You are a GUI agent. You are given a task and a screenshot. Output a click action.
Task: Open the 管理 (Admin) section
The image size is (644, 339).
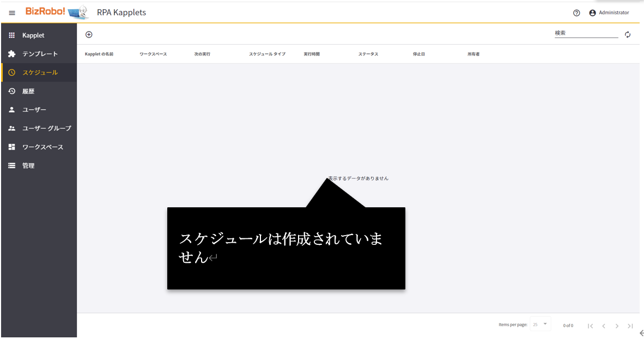pos(28,165)
